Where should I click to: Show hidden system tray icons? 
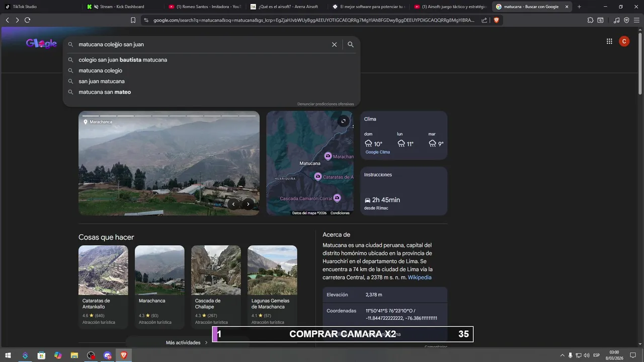pos(562,355)
